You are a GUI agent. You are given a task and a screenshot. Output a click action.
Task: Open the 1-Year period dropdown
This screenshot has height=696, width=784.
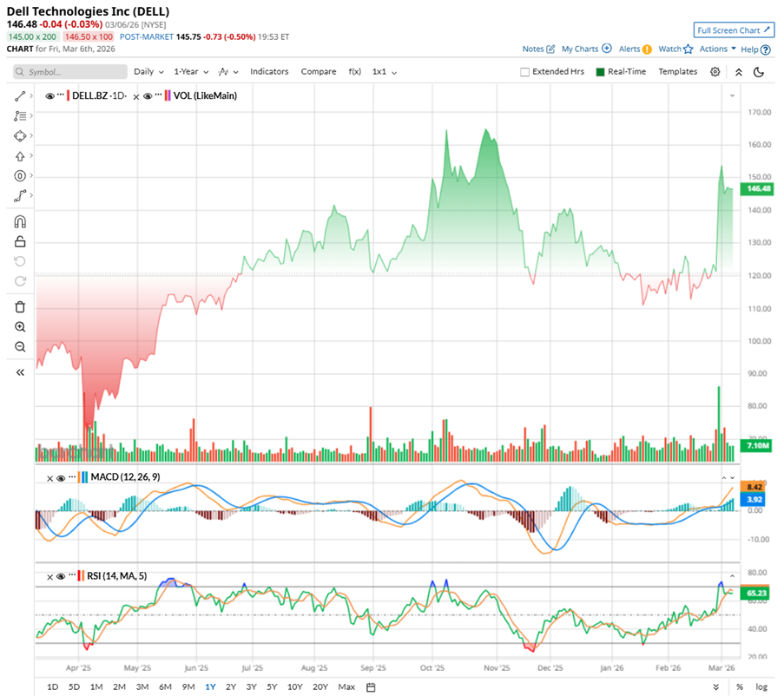click(x=191, y=71)
